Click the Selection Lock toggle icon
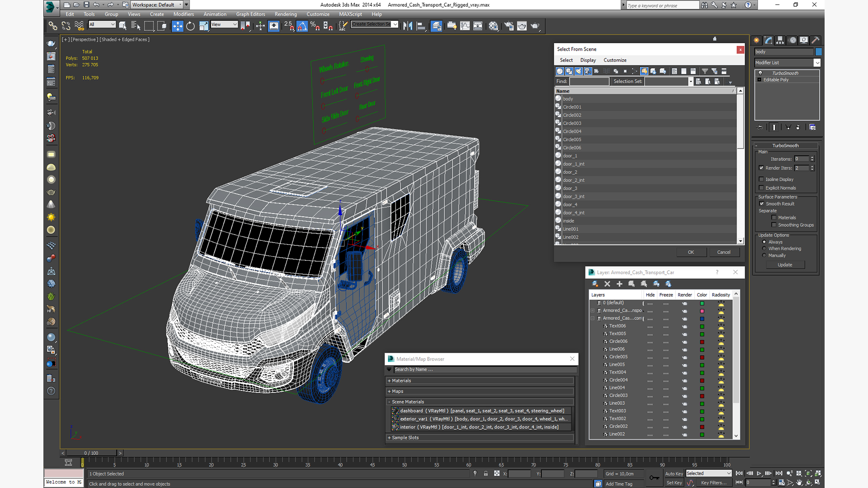 click(x=486, y=474)
